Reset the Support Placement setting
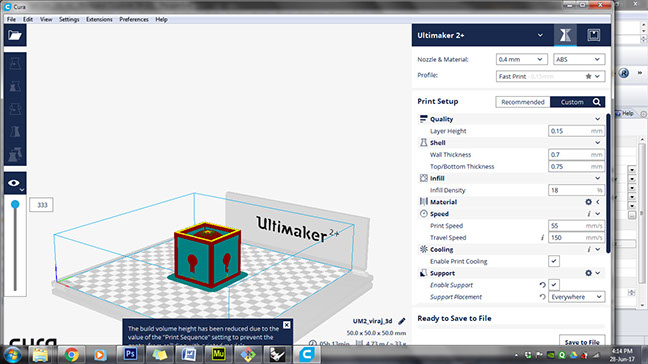The height and width of the screenshot is (364, 648). [542, 297]
